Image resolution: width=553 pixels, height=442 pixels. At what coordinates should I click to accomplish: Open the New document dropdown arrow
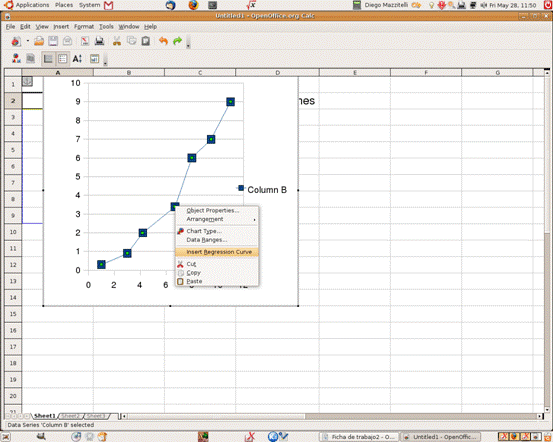point(28,41)
